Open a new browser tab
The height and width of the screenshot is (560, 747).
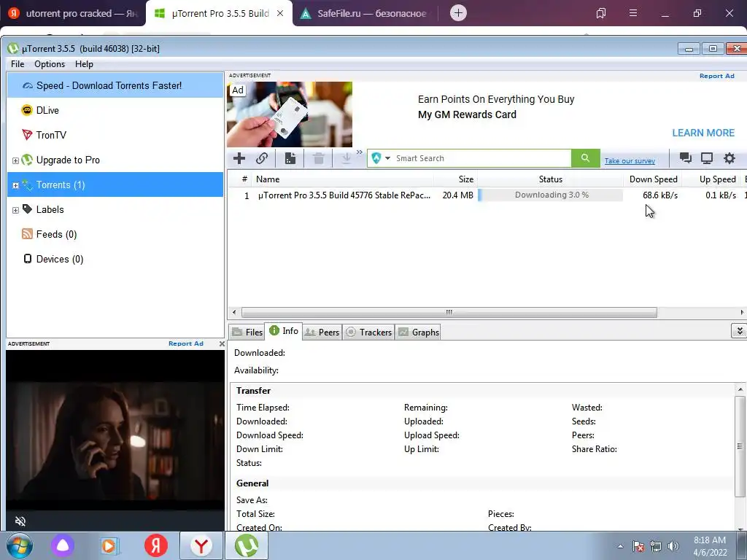pos(458,13)
